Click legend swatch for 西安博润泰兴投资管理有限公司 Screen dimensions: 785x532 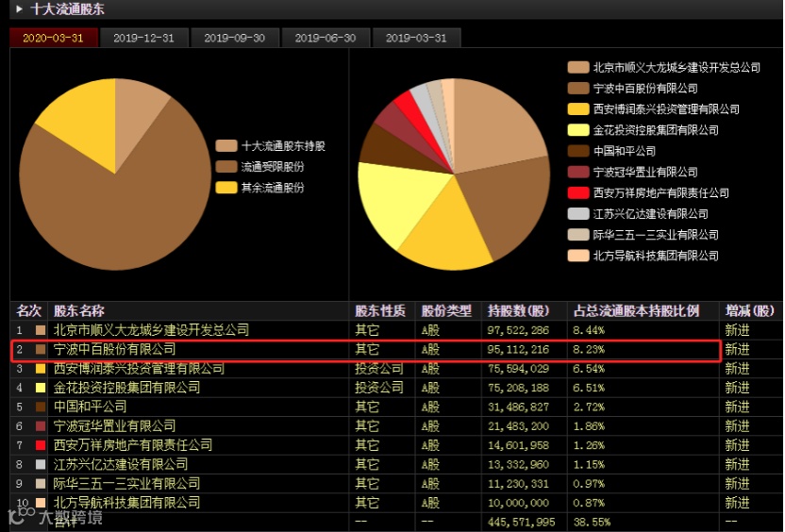(x=578, y=109)
